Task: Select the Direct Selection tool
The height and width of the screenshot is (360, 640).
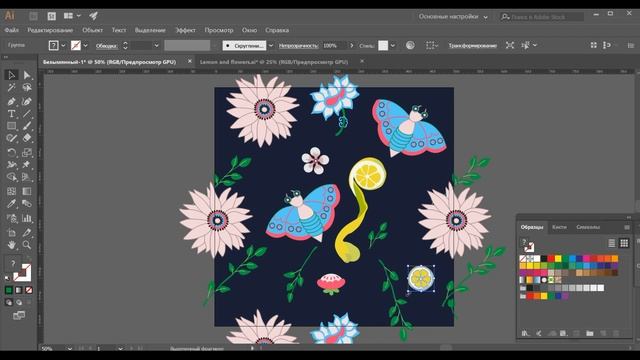Action: click(27, 75)
